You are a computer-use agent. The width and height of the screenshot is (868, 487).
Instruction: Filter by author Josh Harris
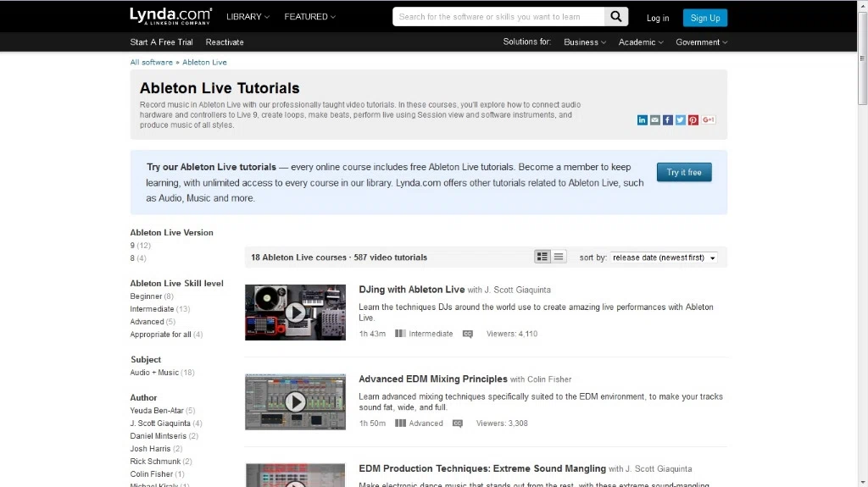(156, 449)
